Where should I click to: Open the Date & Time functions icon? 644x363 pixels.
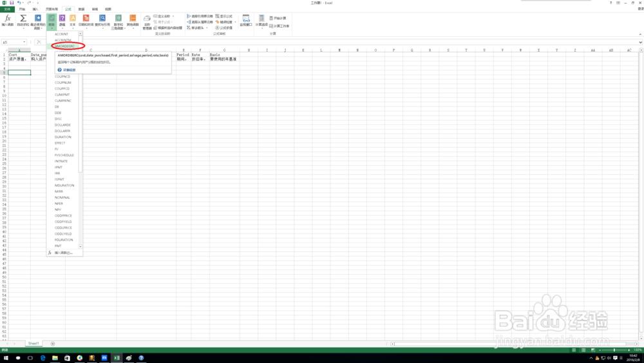click(86, 21)
